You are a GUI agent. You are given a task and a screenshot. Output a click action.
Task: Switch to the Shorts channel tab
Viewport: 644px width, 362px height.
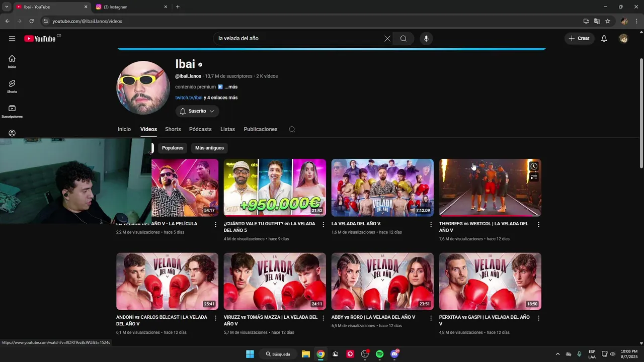pos(173,129)
